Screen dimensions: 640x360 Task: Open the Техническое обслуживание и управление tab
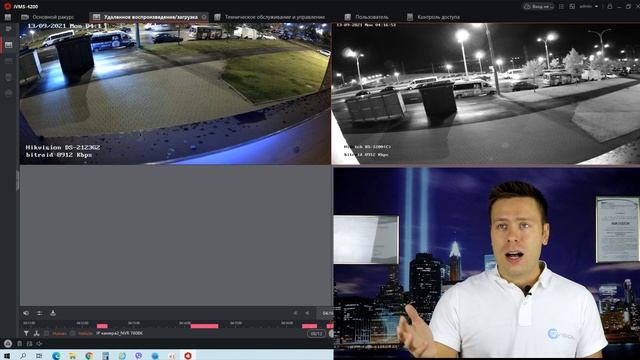click(x=270, y=17)
